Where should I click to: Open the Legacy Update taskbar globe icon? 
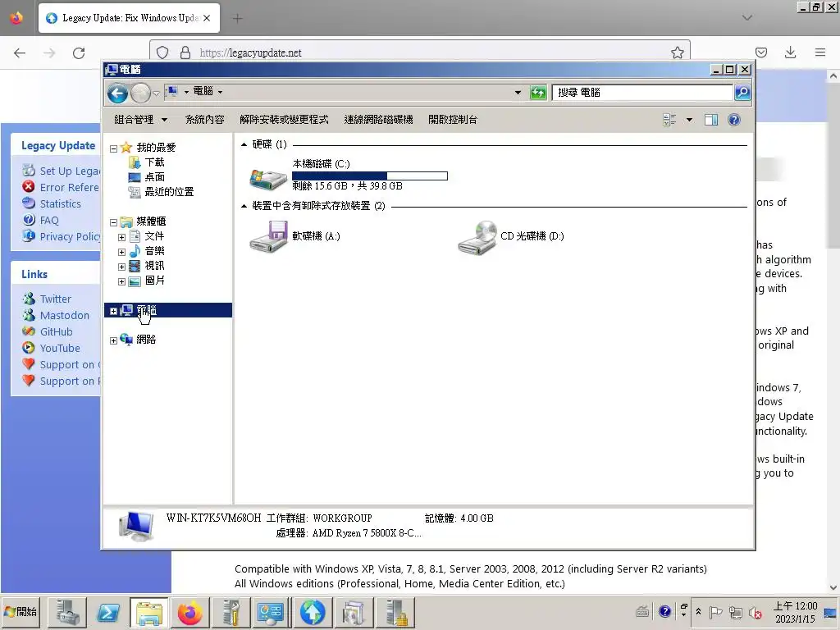click(313, 612)
